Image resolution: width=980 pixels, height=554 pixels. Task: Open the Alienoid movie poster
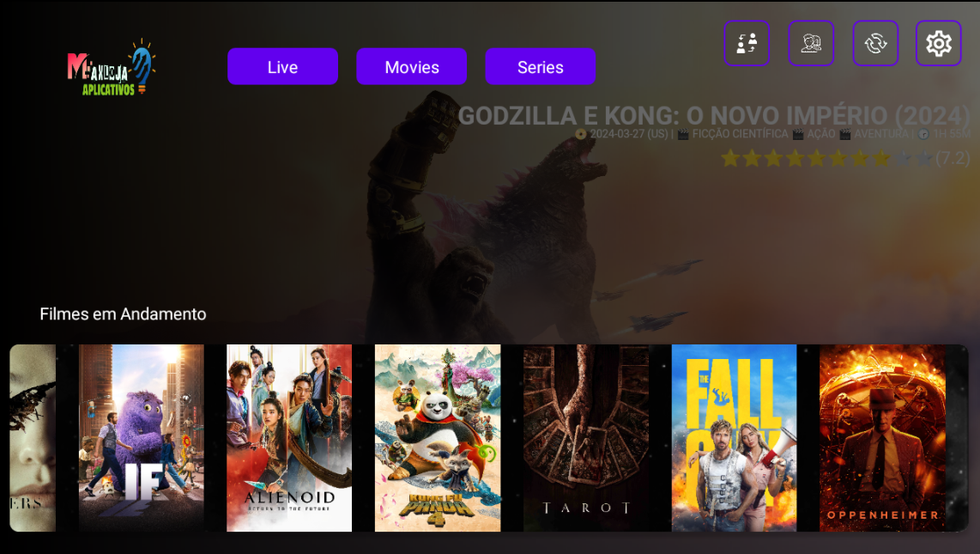[x=289, y=438]
